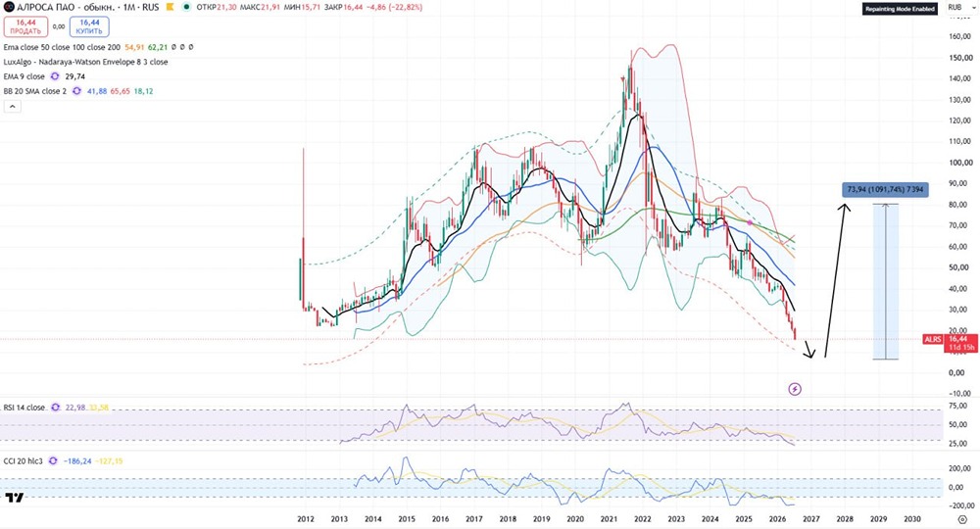Click the purple refresh icon beside EMA 9
This screenshot has height=529, width=980.
55,76
